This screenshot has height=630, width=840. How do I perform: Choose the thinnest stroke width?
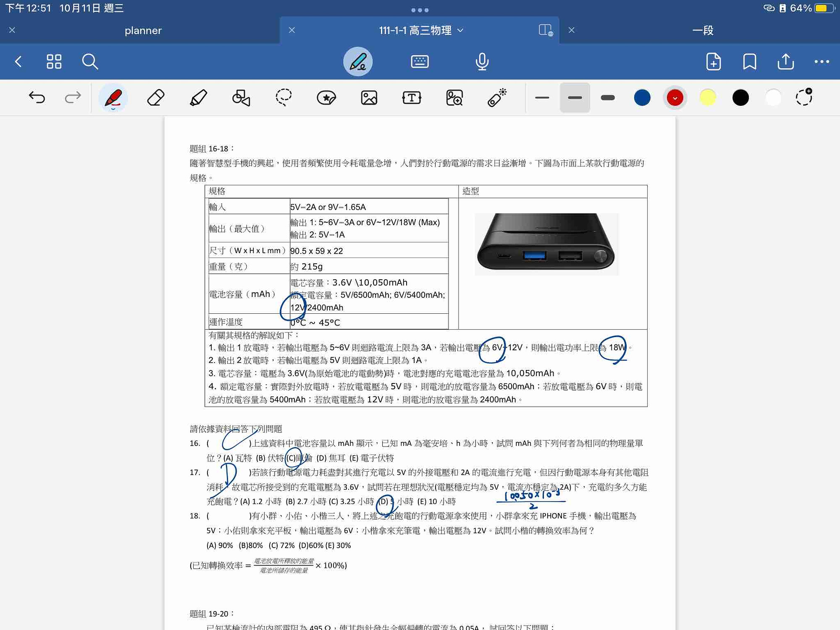(542, 97)
